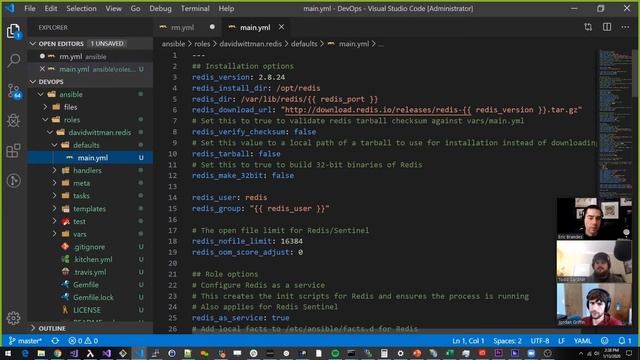Close main.yml in Open Editors list
The height and width of the screenshot is (360, 640).
42,69
